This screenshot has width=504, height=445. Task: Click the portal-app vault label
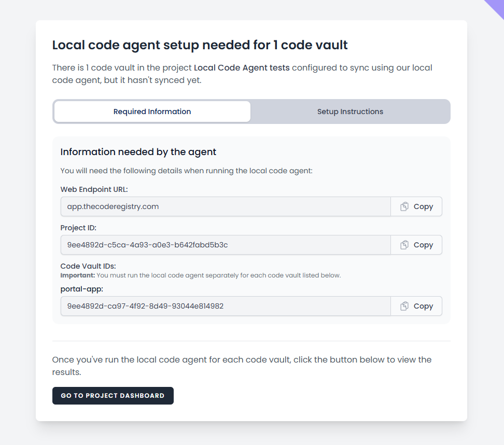pos(81,289)
